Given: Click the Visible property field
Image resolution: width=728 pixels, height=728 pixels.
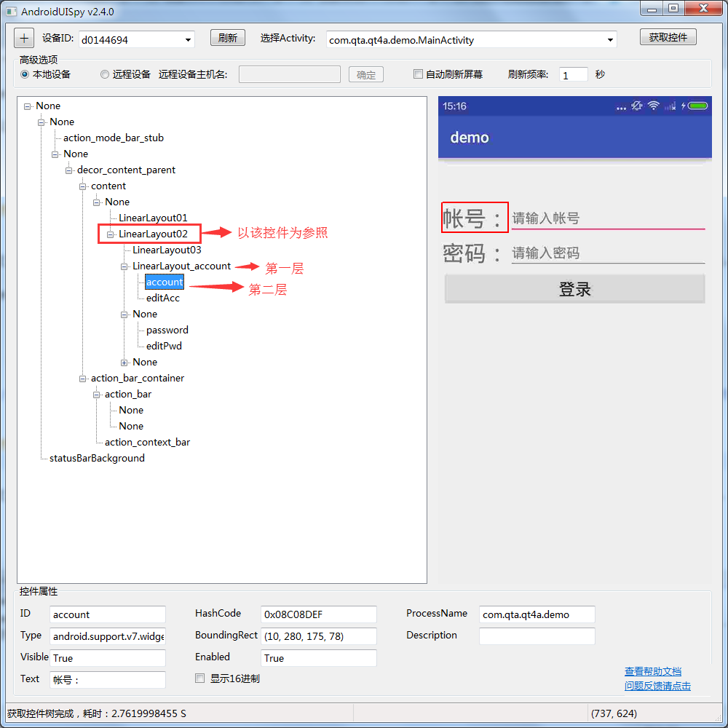Looking at the screenshot, I should click(107, 658).
